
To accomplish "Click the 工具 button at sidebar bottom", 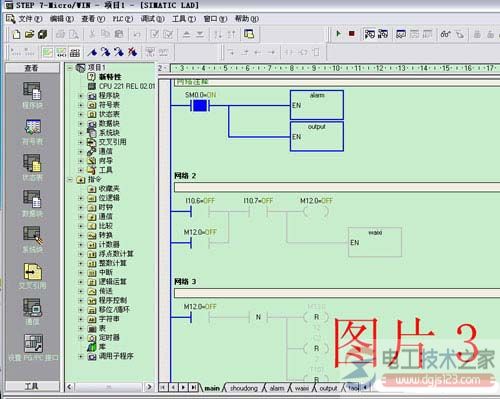I will pos(32,386).
